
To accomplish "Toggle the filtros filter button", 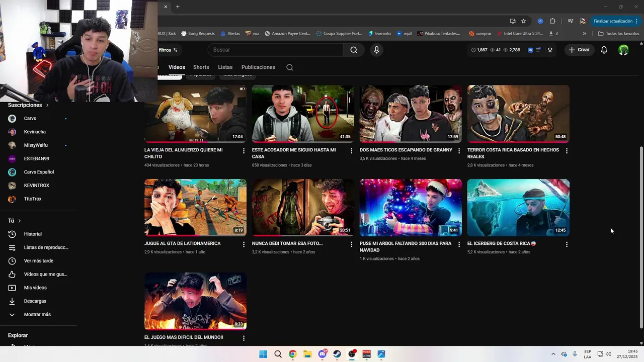I will coord(169,50).
